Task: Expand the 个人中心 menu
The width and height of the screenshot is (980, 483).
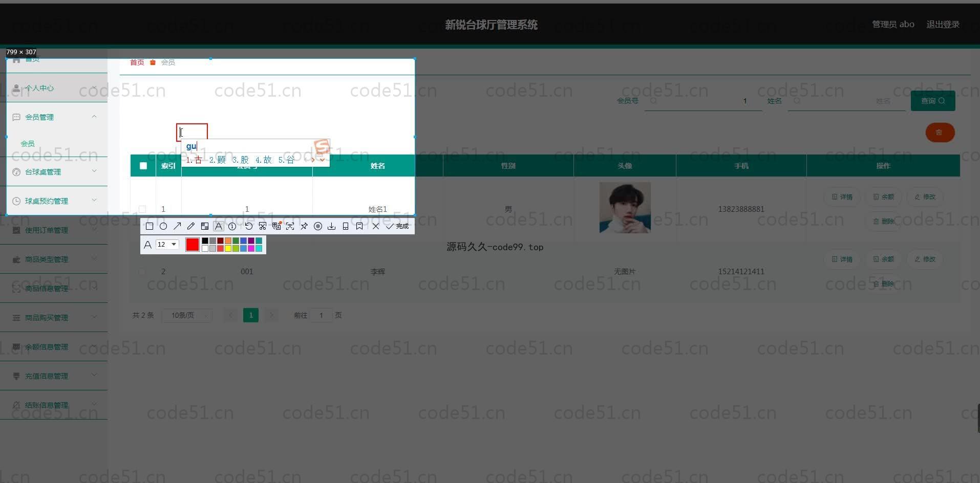Action: (54, 88)
